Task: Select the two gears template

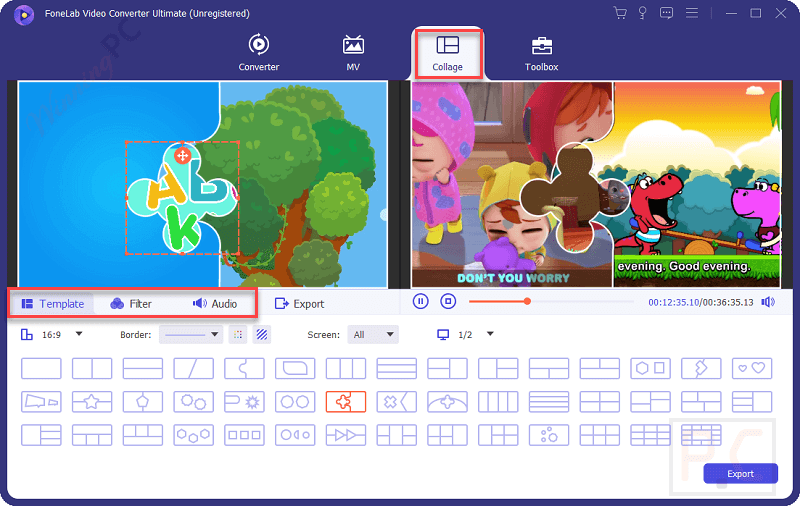Action: point(193,402)
